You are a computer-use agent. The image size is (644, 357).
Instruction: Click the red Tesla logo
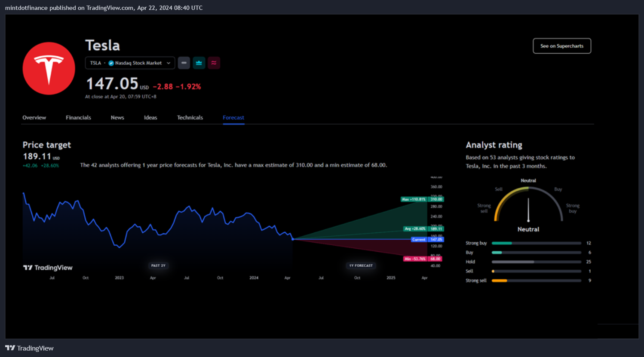pyautogui.click(x=49, y=68)
